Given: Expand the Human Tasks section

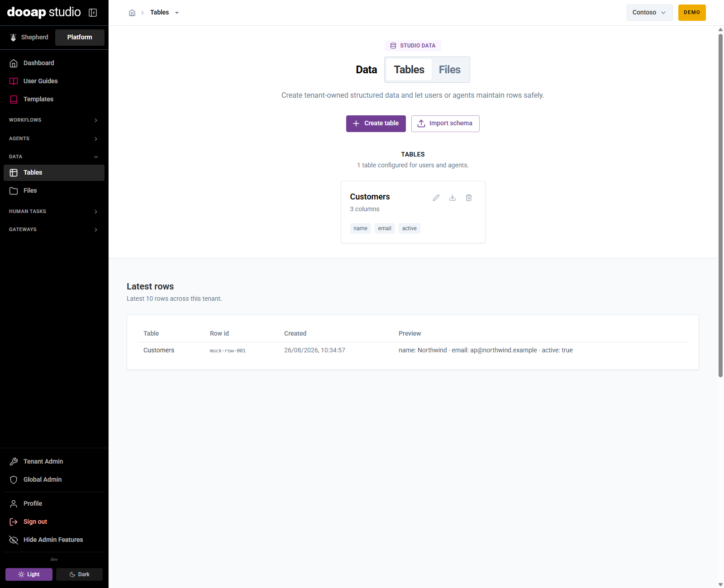Looking at the screenshot, I should click(x=54, y=211).
